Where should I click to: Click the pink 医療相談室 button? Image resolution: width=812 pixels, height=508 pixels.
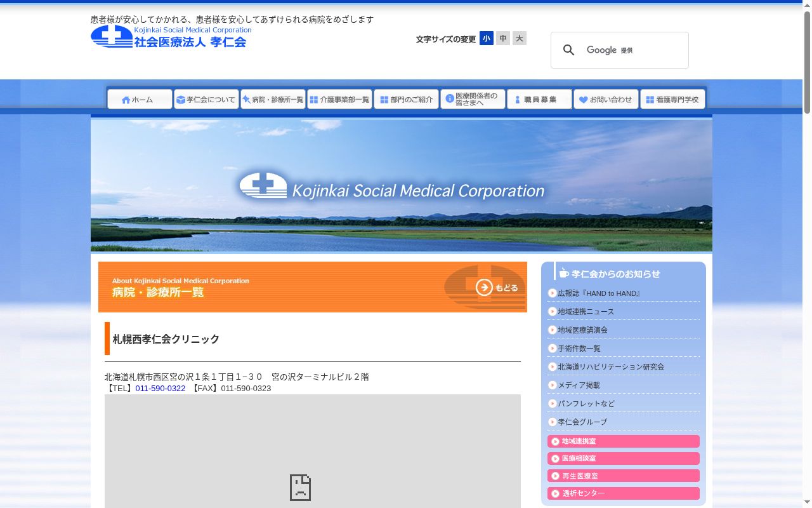624,458
